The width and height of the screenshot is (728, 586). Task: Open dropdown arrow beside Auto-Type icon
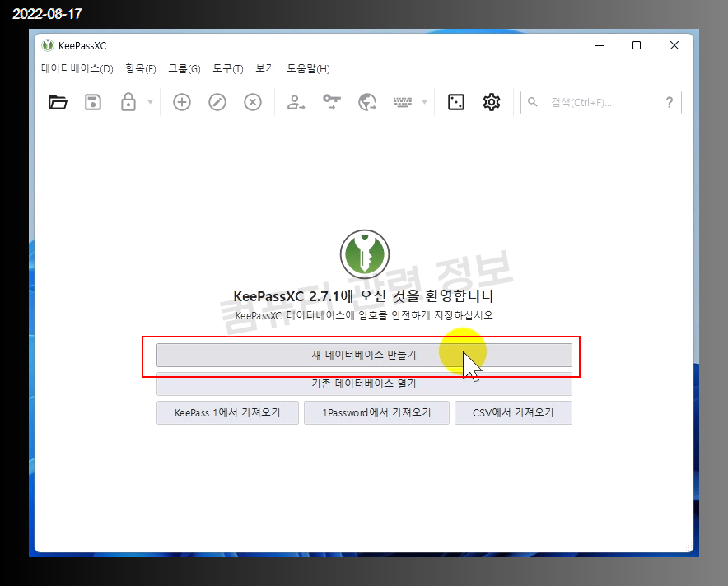(x=424, y=102)
